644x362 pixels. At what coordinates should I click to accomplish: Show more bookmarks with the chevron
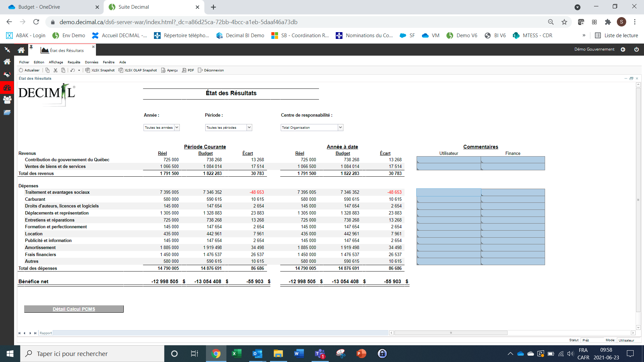pos(584,36)
